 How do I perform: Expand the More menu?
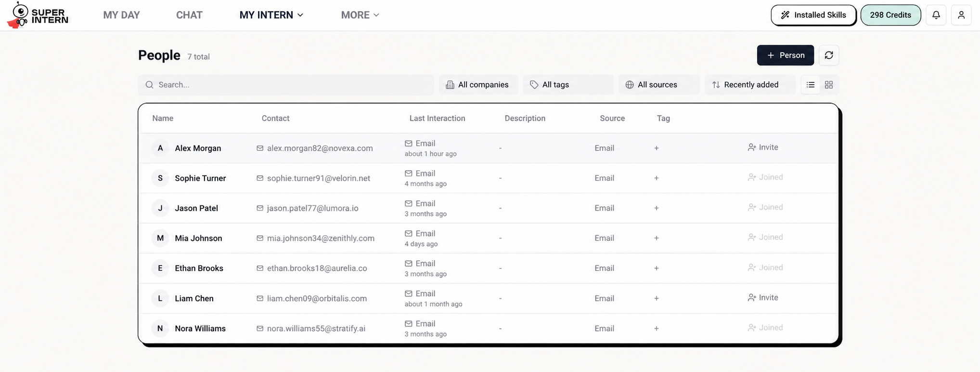[x=360, y=15]
